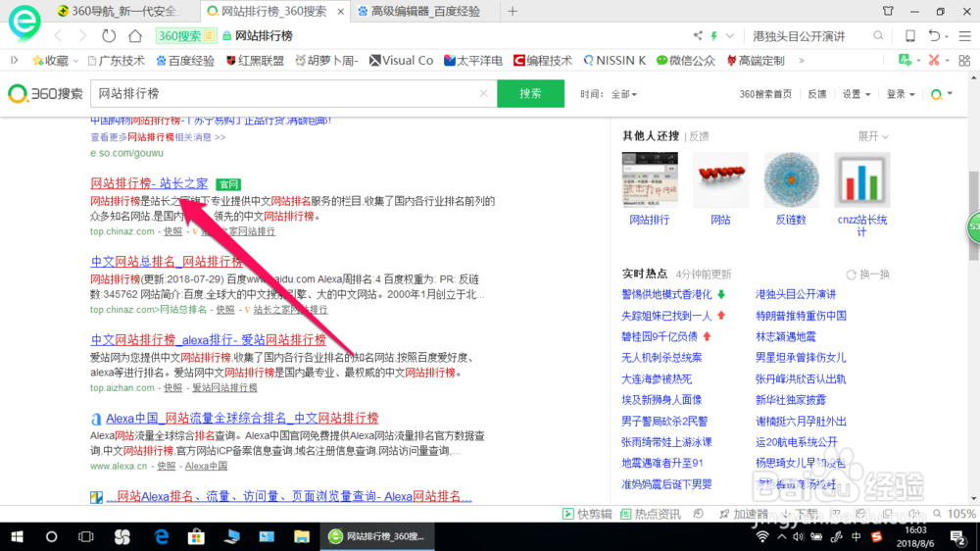
Task: Open the 网站排行榜- 站长之家 result
Action: pyautogui.click(x=149, y=183)
